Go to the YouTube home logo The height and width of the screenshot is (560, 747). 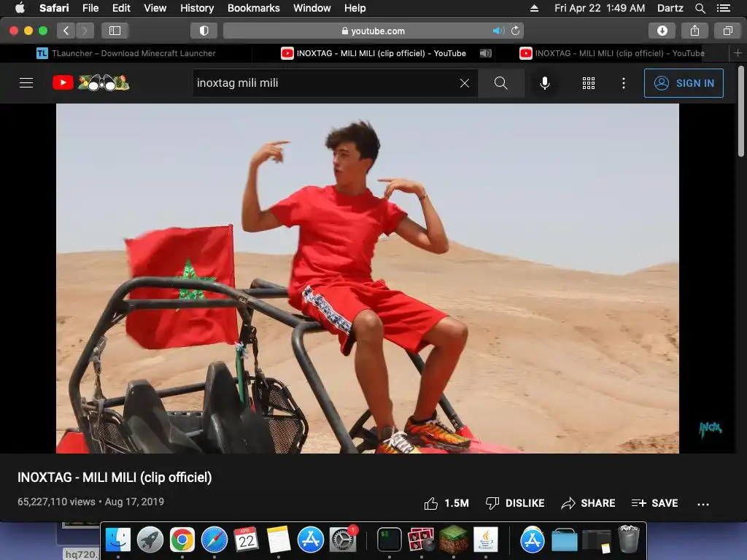pos(91,83)
